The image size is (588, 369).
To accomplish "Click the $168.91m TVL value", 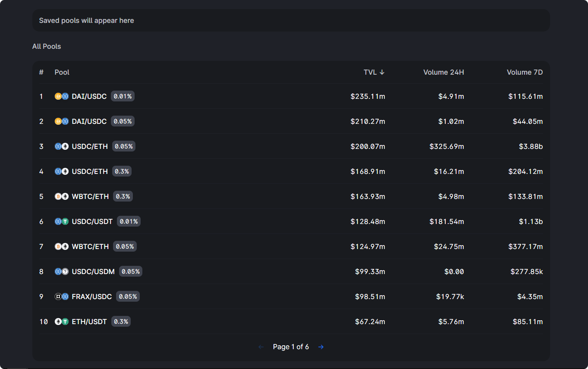I will [x=368, y=171].
